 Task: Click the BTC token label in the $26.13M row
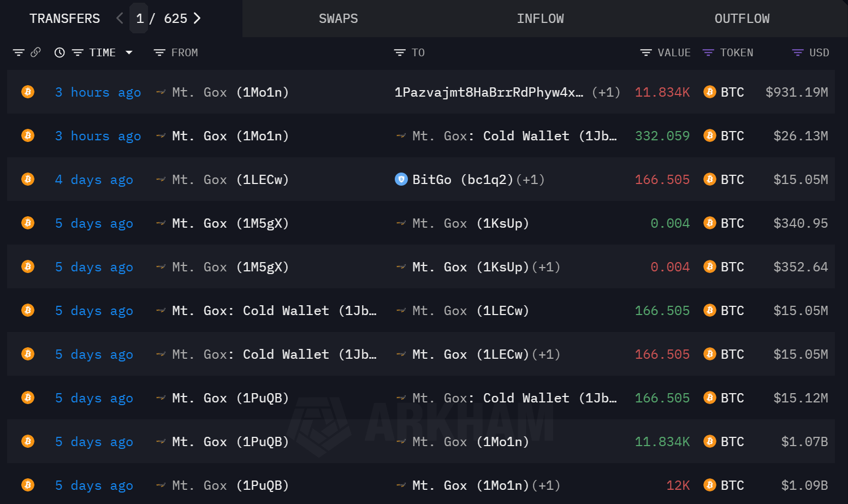click(x=732, y=136)
